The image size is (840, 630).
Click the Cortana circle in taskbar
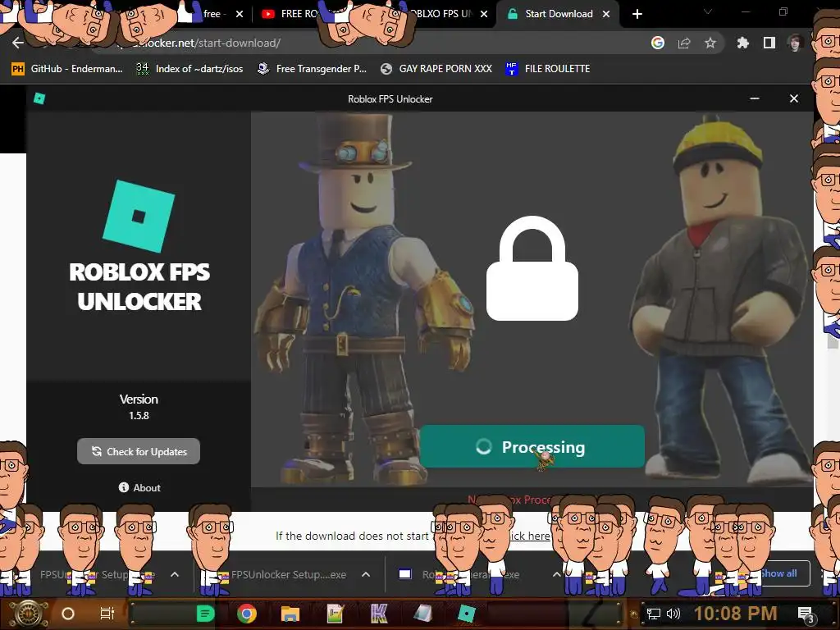click(68, 614)
